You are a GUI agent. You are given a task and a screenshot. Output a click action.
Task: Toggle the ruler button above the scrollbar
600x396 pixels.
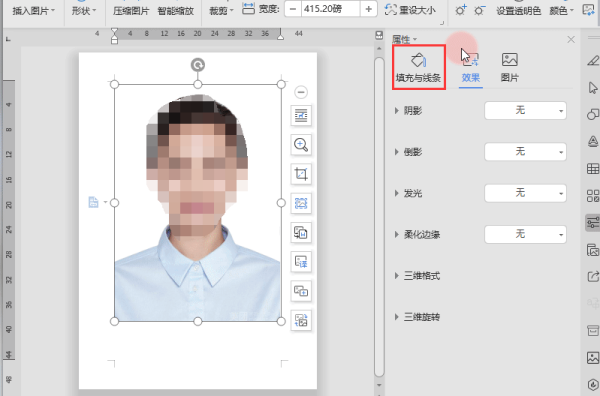tap(379, 35)
